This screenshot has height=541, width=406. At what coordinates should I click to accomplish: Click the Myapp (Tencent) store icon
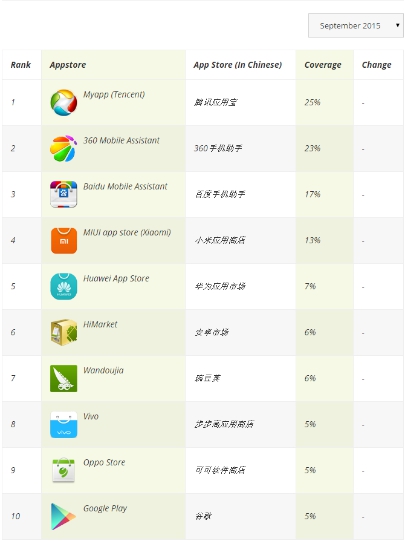63,102
